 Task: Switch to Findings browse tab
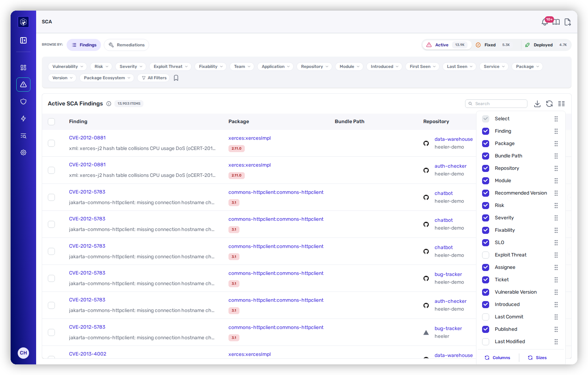click(84, 45)
